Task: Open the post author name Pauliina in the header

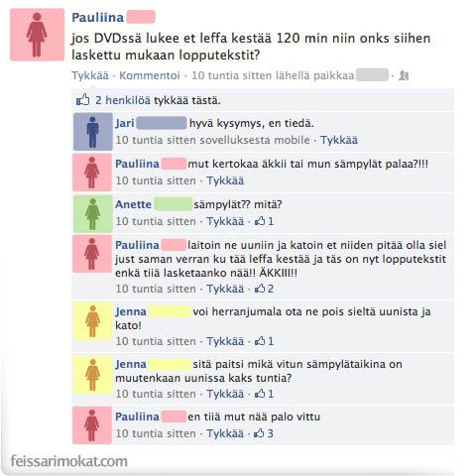Action: [x=98, y=18]
